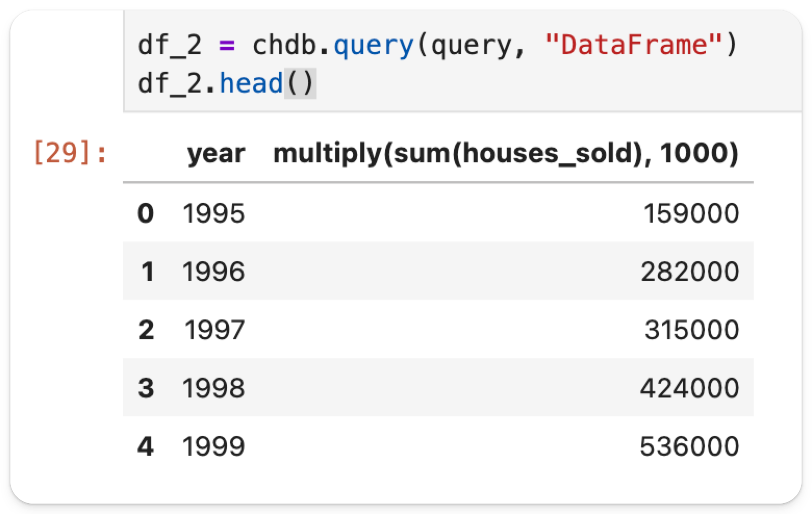
Task: Place cursor on the df_2.head() line
Action: point(226,83)
